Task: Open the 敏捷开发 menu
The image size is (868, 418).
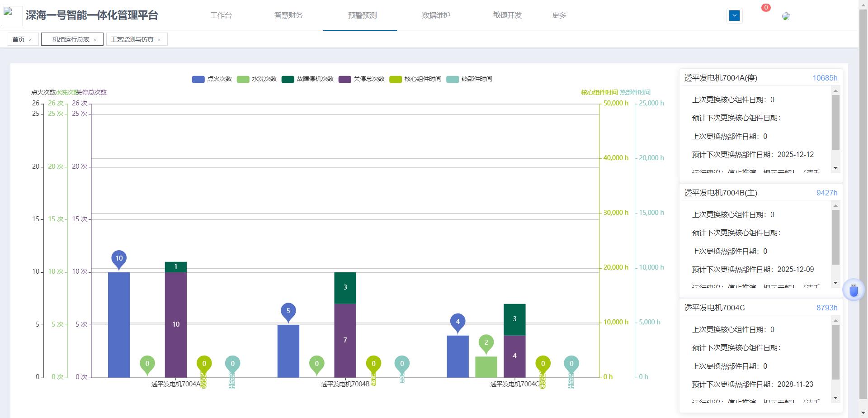Action: pos(507,15)
